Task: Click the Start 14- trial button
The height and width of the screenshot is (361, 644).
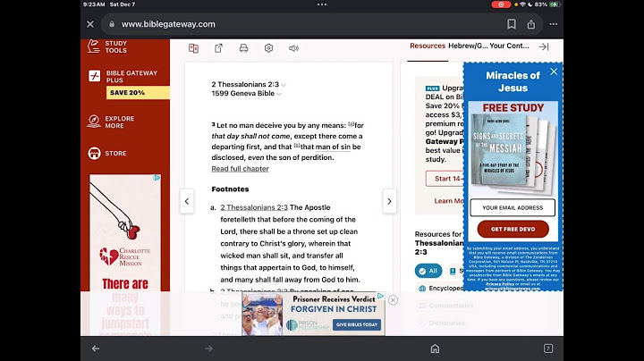Action: tap(445, 179)
